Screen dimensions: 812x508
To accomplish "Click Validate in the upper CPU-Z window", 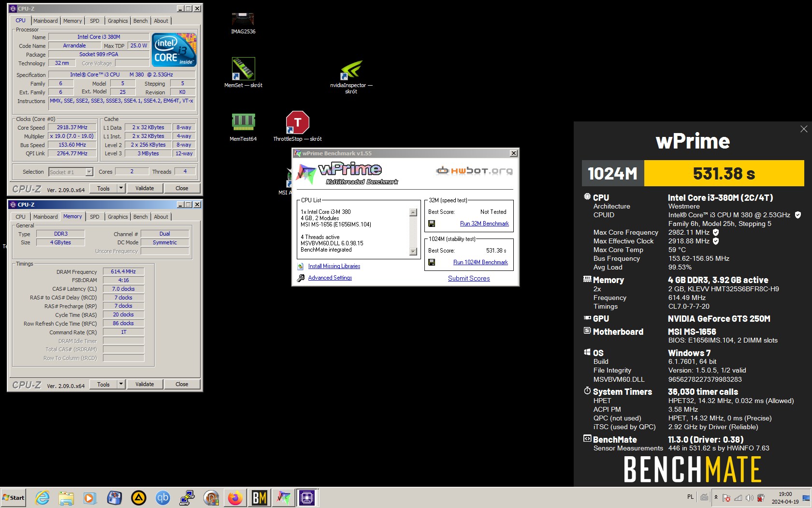I will 145,188.
